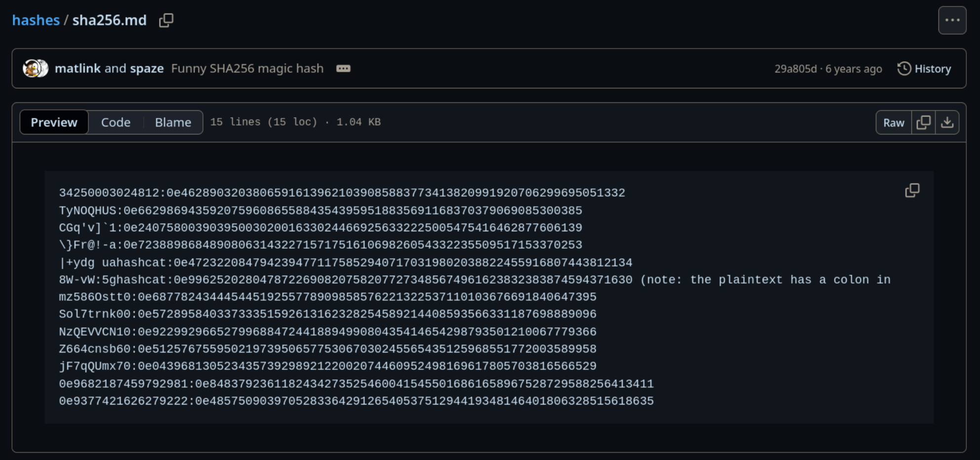Switch to the Code tab

(116, 123)
